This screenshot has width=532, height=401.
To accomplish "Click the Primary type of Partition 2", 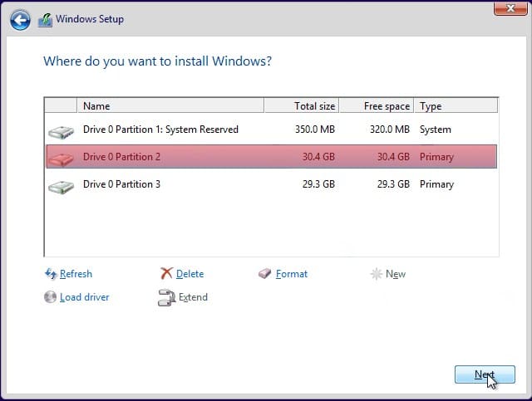I will (x=436, y=157).
